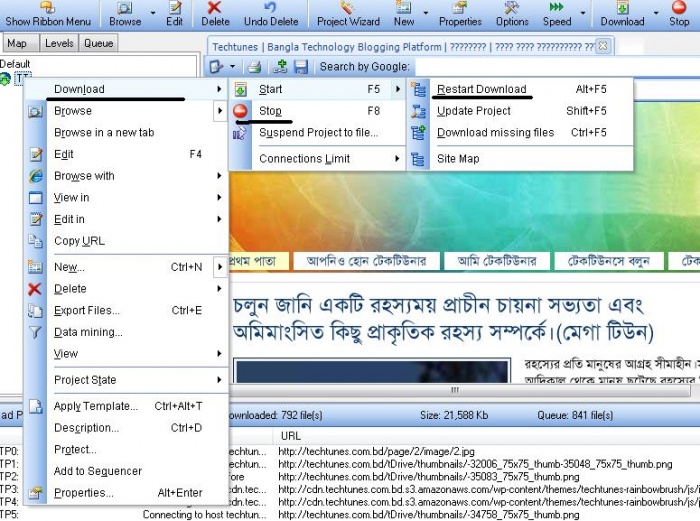Expand the Project State submenu
This screenshot has width=700, height=521.
219,380
